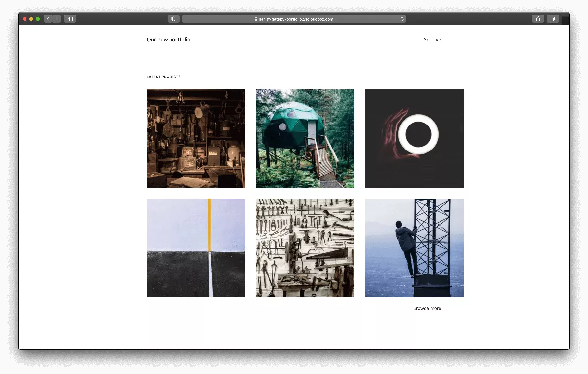Click the Safari forward arrow button

click(x=56, y=19)
